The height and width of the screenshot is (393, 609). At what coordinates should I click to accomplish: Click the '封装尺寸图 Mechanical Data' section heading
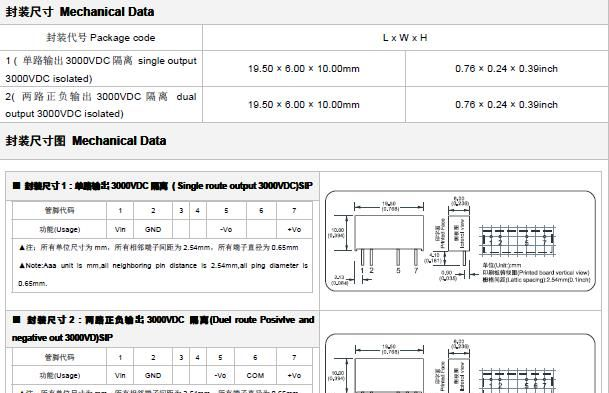86,141
